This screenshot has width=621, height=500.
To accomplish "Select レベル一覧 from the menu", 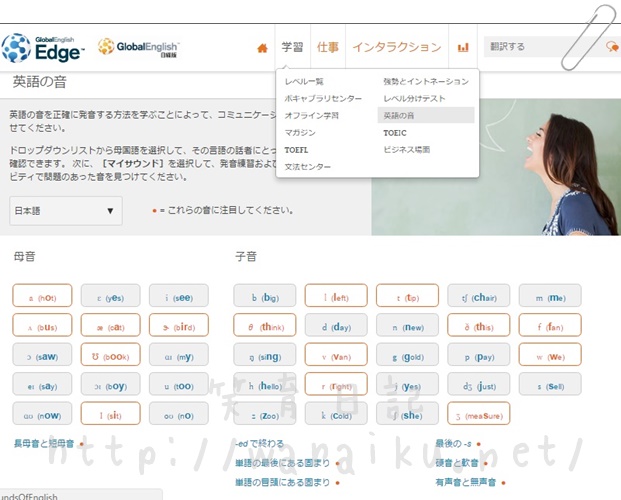I will pos(304,82).
